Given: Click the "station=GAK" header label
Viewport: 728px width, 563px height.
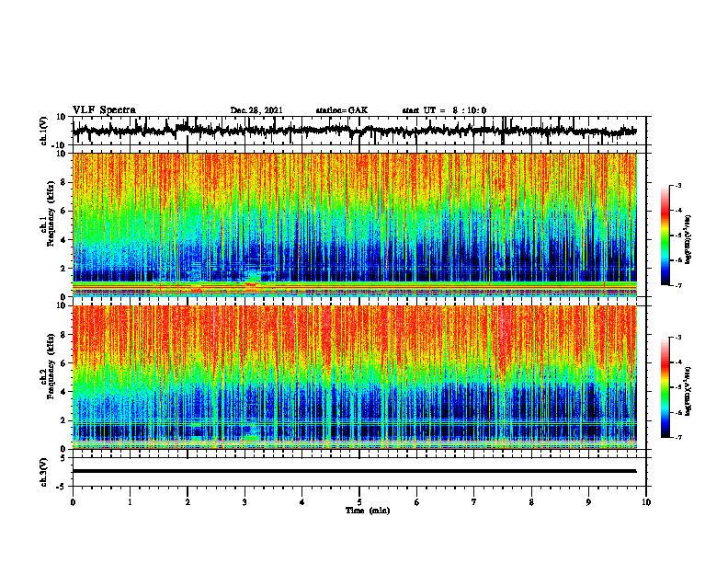Looking at the screenshot, I should point(342,110).
